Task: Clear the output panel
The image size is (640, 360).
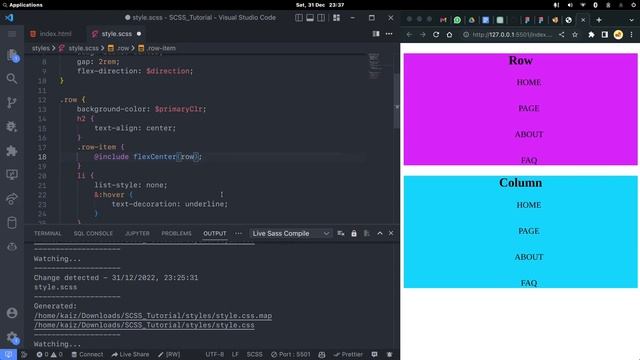Action: [341, 233]
